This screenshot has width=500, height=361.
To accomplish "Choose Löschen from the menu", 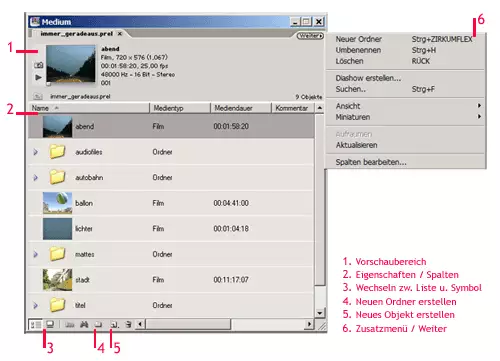I will click(x=405, y=61).
